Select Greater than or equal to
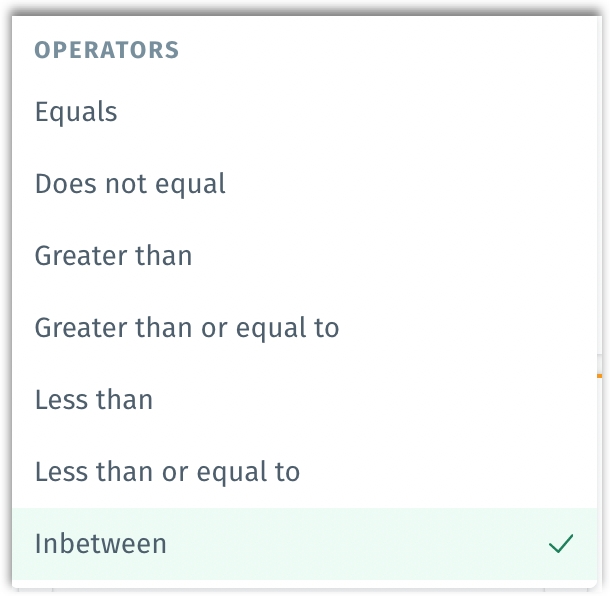This screenshot has height=596, width=610. pyautogui.click(x=187, y=328)
